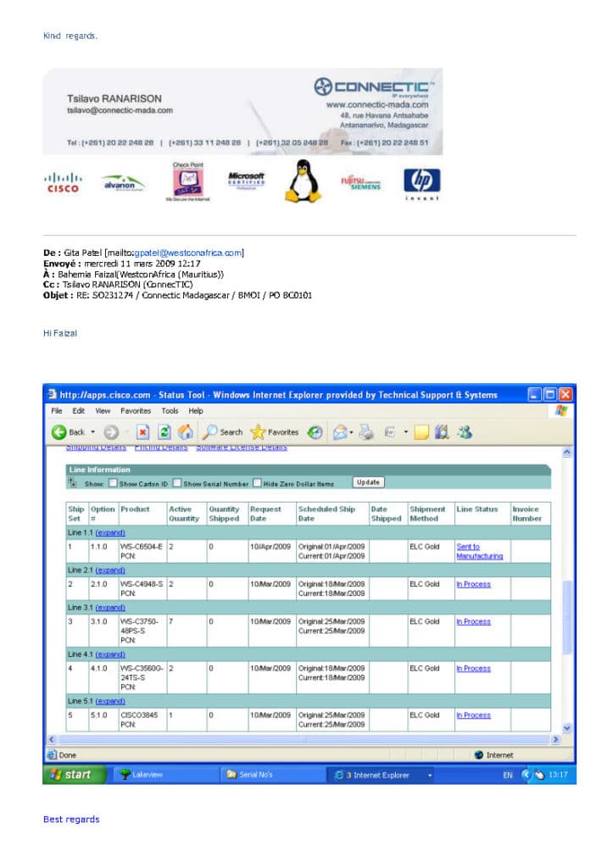This screenshot has height=868, width=613.
Task: Open the Internet Explorer taskbar group dropdown
Action: (x=430, y=776)
